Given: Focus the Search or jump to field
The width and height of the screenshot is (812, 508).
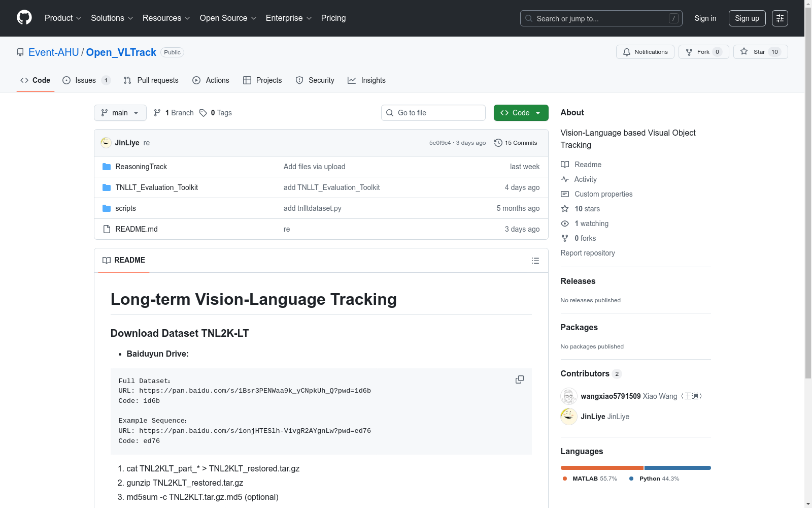Looking at the screenshot, I should click(601, 18).
